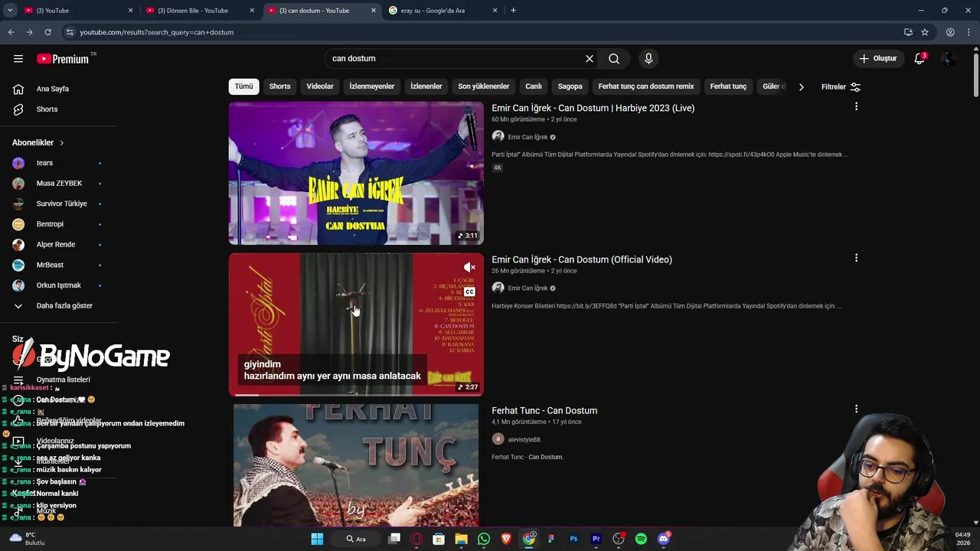980x551 pixels.
Task: Click the preview progress bar on Official Video
Action: coord(356,395)
